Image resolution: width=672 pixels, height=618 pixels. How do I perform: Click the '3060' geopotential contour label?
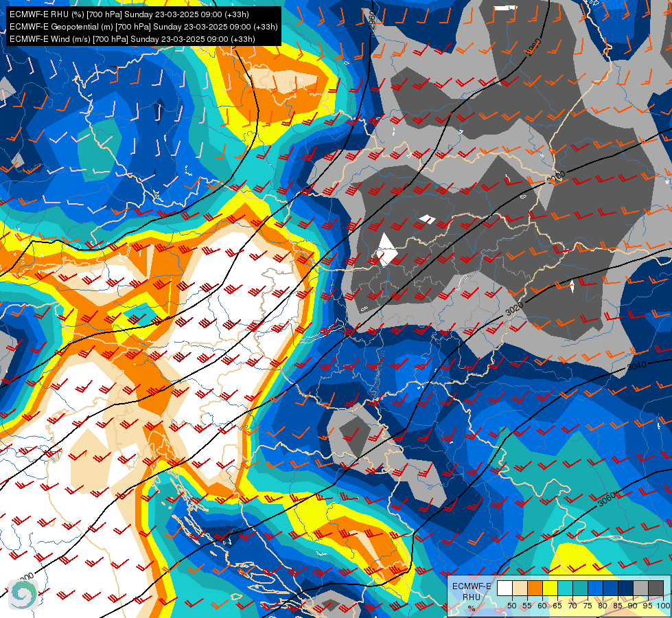coord(607,499)
